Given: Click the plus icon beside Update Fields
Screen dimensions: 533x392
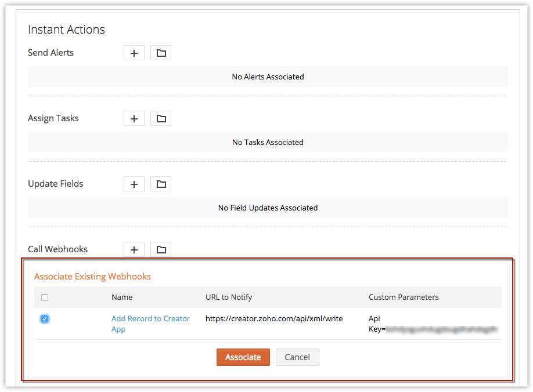Looking at the screenshot, I should click(x=134, y=184).
